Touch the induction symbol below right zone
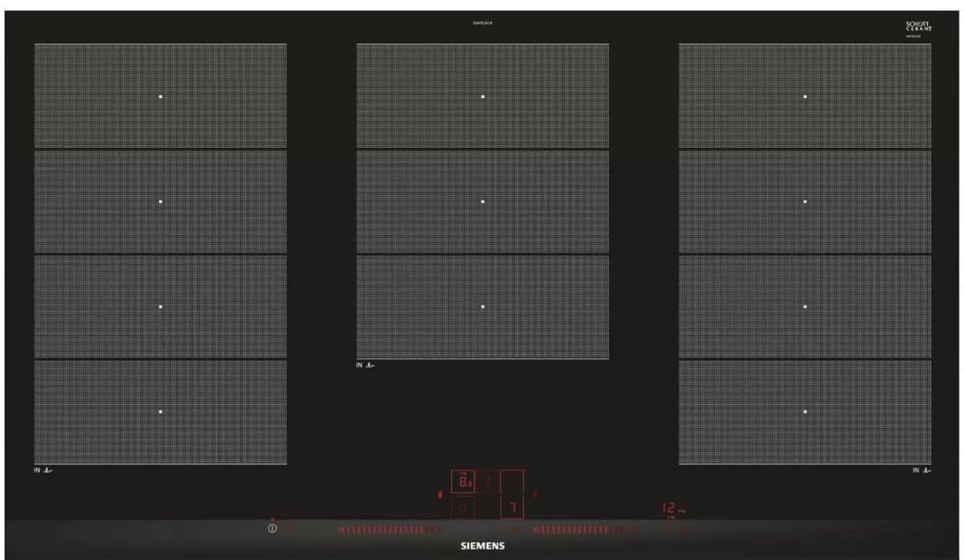This screenshot has width=964, height=560. (x=921, y=470)
